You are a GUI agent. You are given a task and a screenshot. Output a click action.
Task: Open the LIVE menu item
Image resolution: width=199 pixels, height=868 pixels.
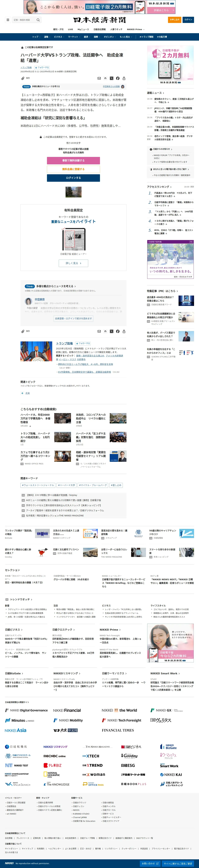click(x=70, y=29)
